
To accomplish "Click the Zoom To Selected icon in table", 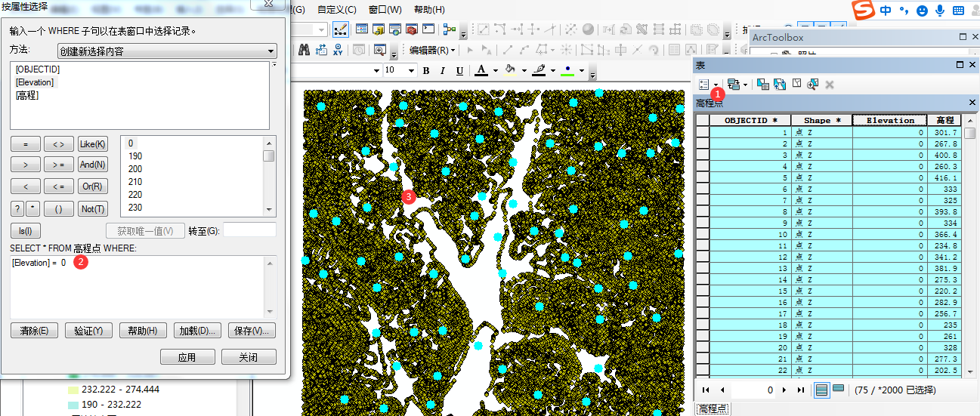I will click(812, 84).
